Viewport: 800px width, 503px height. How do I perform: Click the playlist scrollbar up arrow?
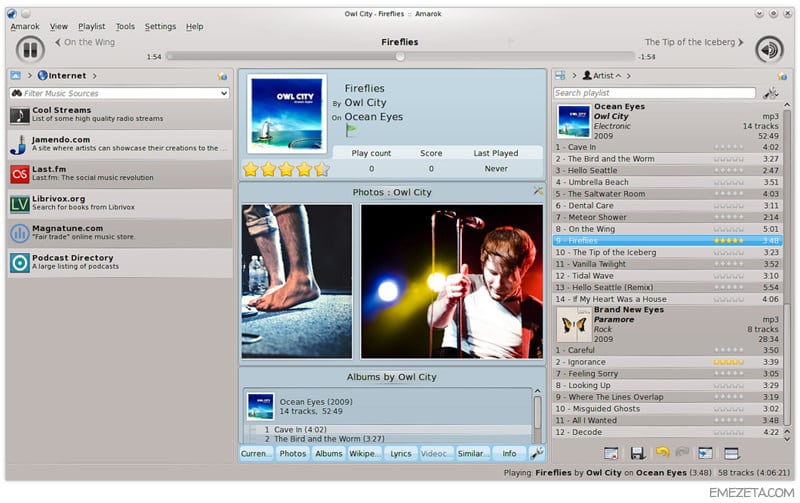tap(787, 105)
